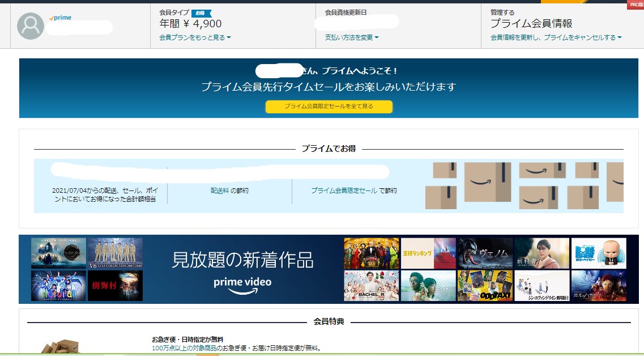
Task: Open the Boss Baby thumbnail
Action: pyautogui.click(x=599, y=253)
